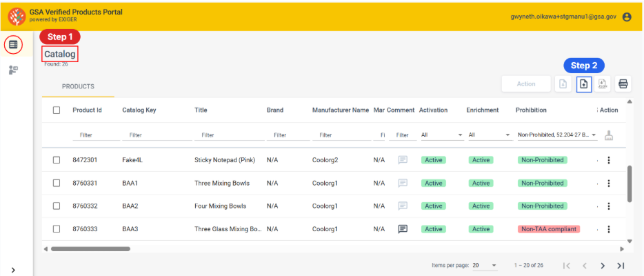This screenshot has height=276, width=644.
Task: Sort by the Brand column header
Action: click(x=274, y=110)
